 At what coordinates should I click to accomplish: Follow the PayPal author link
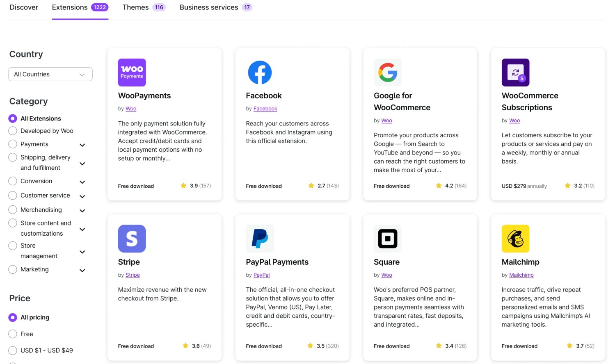(261, 275)
